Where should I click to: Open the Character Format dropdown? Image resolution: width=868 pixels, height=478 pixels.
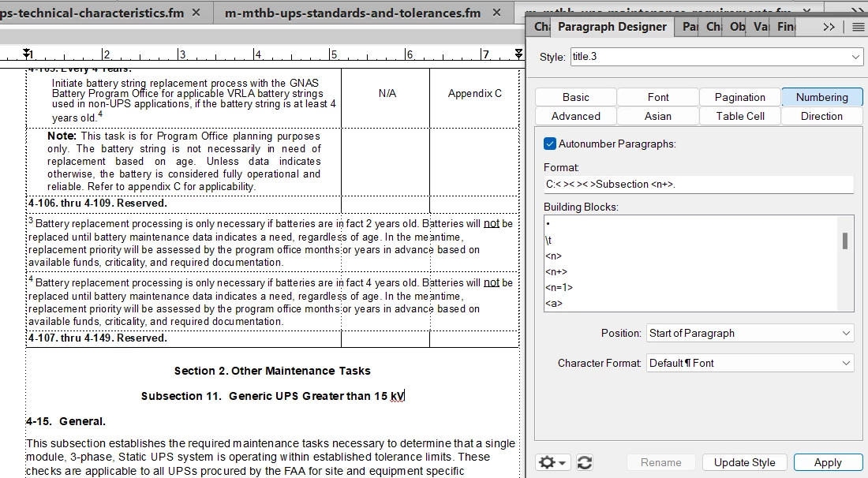pos(750,363)
